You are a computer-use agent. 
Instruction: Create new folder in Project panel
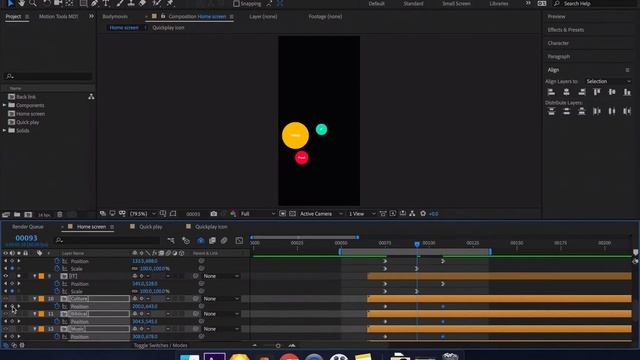point(17,214)
